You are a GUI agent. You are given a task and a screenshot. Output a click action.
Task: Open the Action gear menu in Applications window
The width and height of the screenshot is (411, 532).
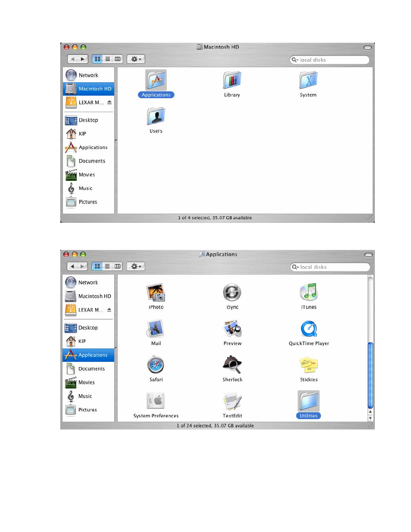click(136, 267)
